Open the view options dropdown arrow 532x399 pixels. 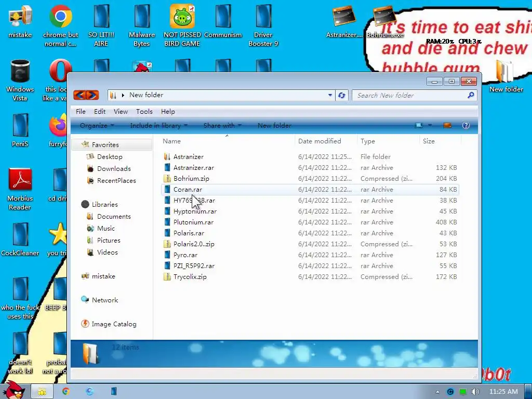[430, 125]
